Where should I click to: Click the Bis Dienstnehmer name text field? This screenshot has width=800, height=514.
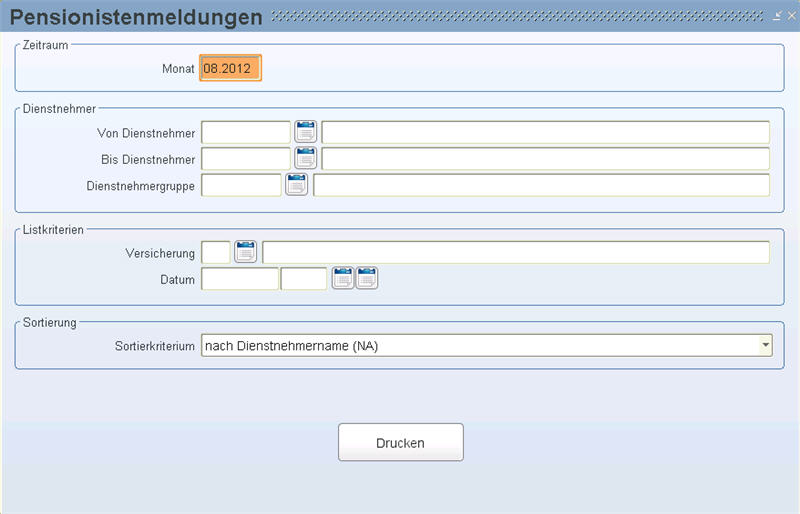[x=545, y=158]
